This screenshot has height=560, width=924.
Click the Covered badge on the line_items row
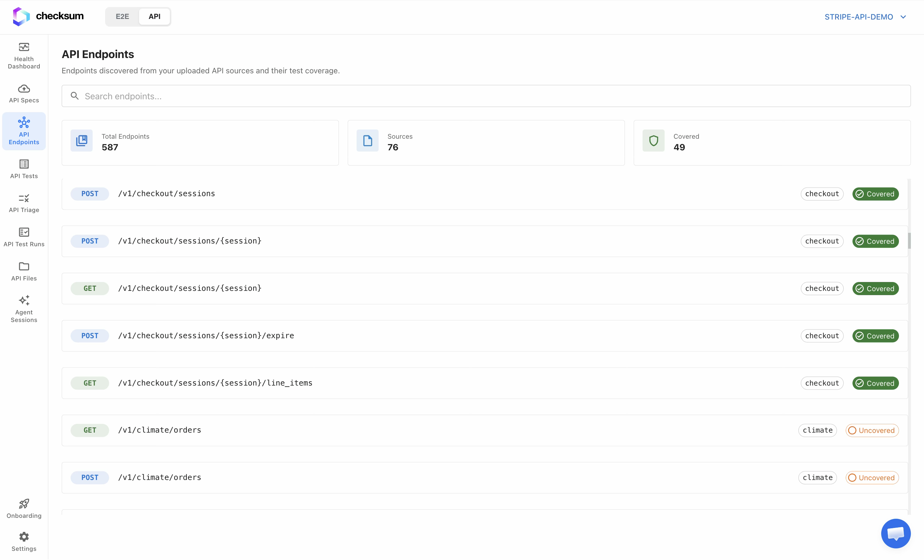(876, 383)
